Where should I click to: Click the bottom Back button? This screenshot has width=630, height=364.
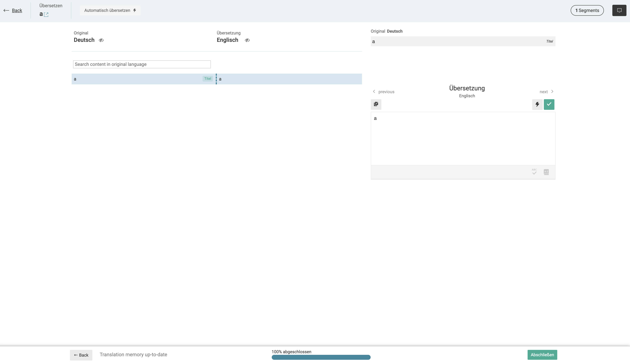coord(81,355)
